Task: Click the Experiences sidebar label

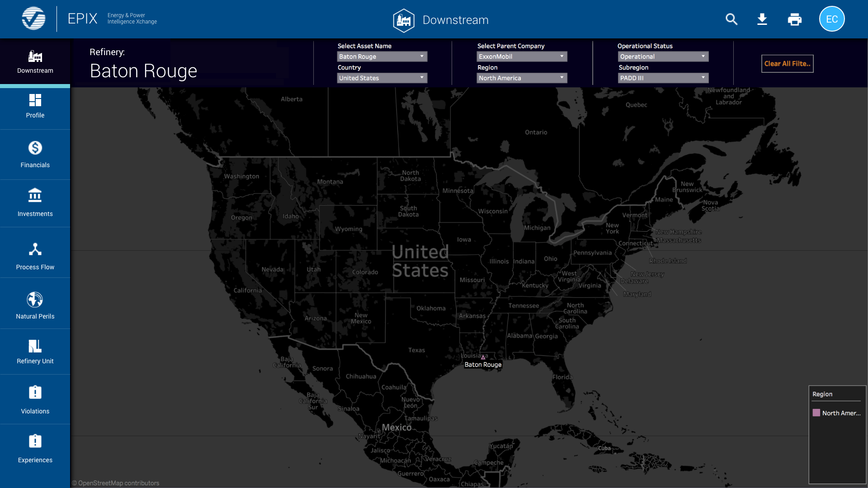Action: click(35, 460)
